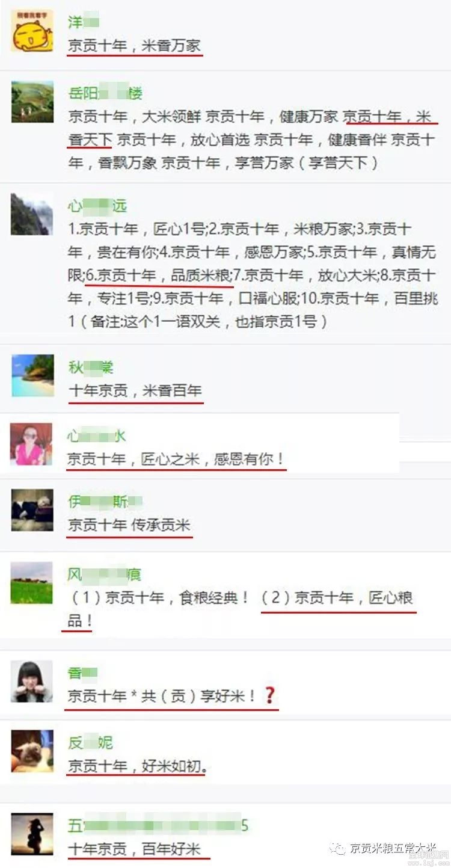The width and height of the screenshot is (451, 868).
Task: Click username starting with 伊 ending 斯
Action: [105, 501]
